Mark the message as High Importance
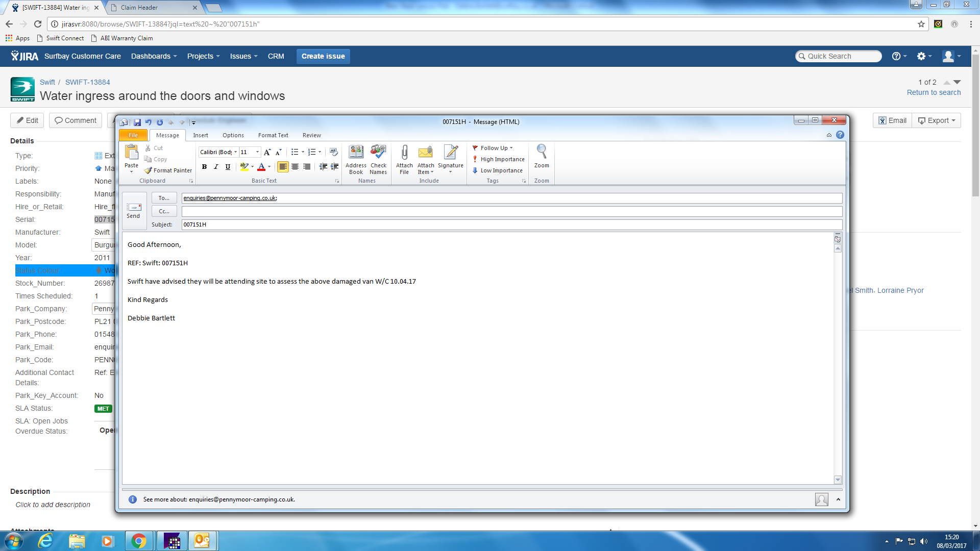 tap(499, 159)
